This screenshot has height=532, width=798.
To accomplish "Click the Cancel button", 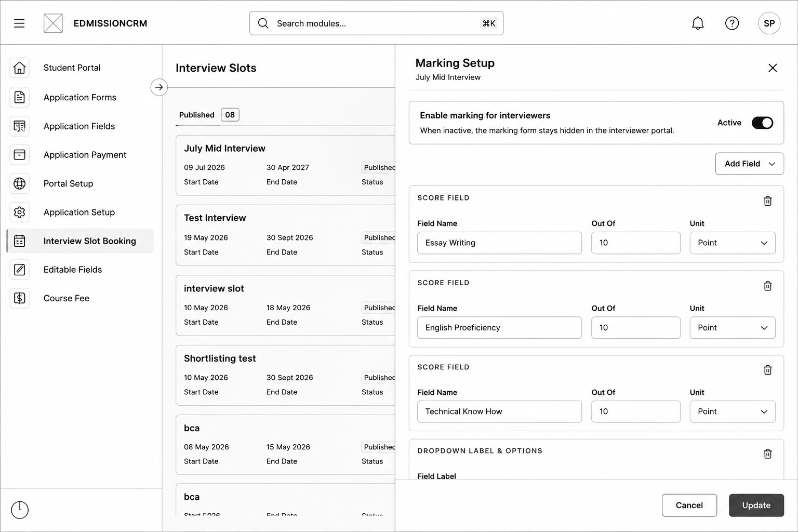I will 689,506.
